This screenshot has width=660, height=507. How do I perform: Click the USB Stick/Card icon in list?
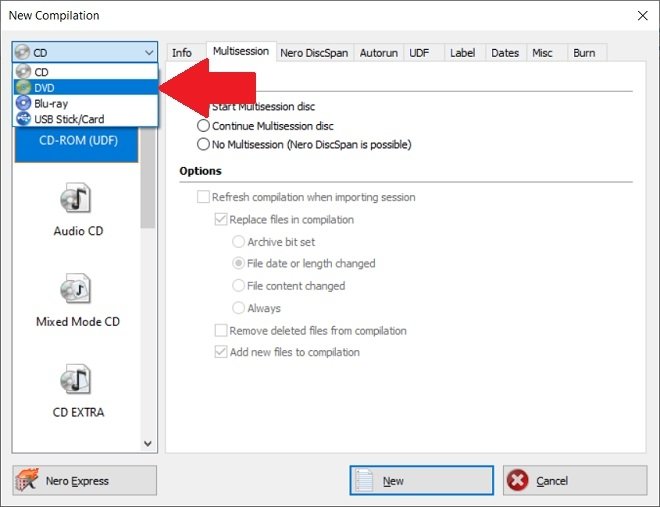tap(24, 119)
